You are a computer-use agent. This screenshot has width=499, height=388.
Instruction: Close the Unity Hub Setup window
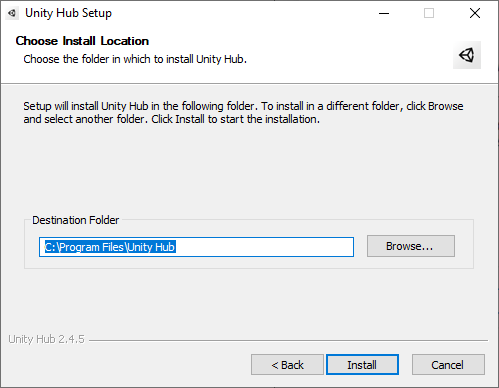[475, 13]
